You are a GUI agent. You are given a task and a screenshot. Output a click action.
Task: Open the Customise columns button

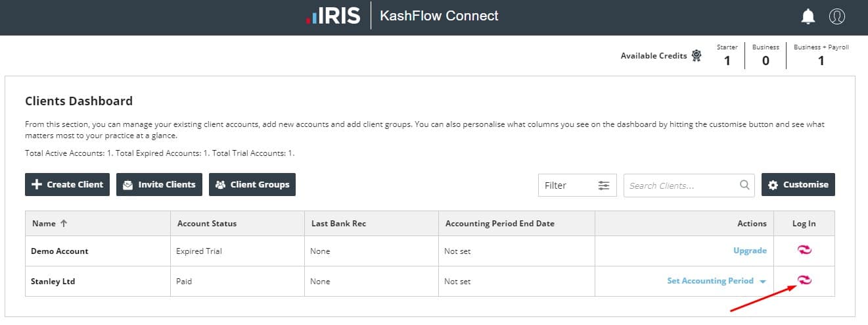click(798, 185)
